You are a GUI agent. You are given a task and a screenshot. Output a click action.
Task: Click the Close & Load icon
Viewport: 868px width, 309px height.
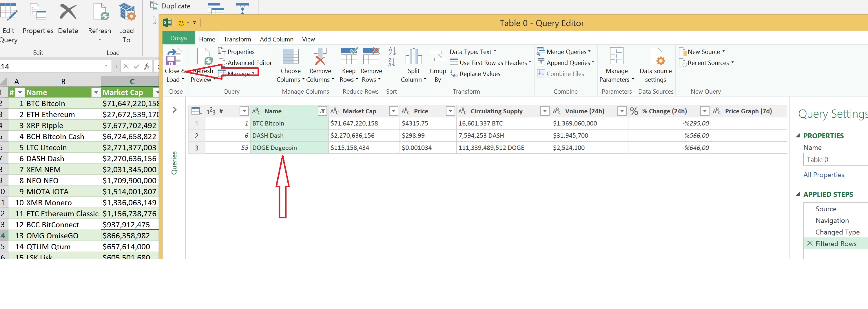tap(174, 57)
